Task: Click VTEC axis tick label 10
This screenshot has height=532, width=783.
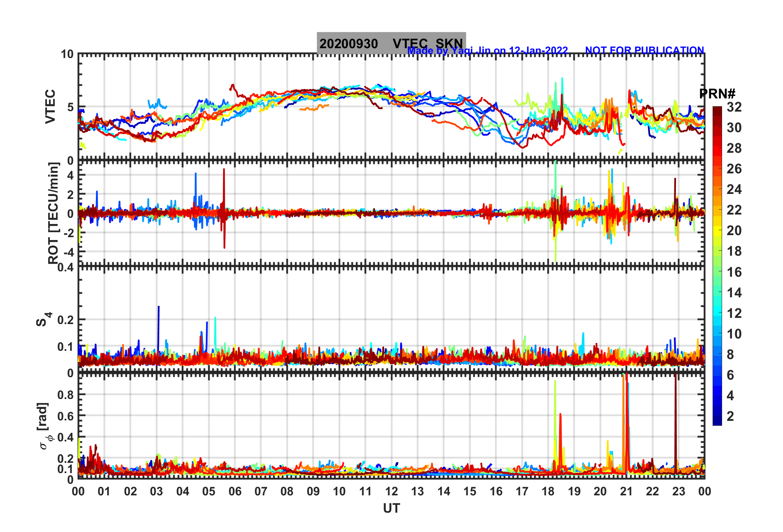Action: (x=67, y=54)
